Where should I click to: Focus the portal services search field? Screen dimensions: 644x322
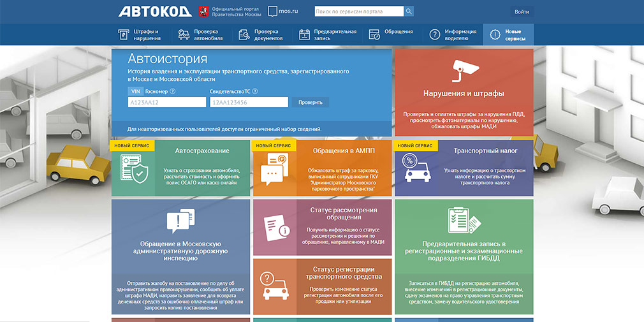pos(360,11)
